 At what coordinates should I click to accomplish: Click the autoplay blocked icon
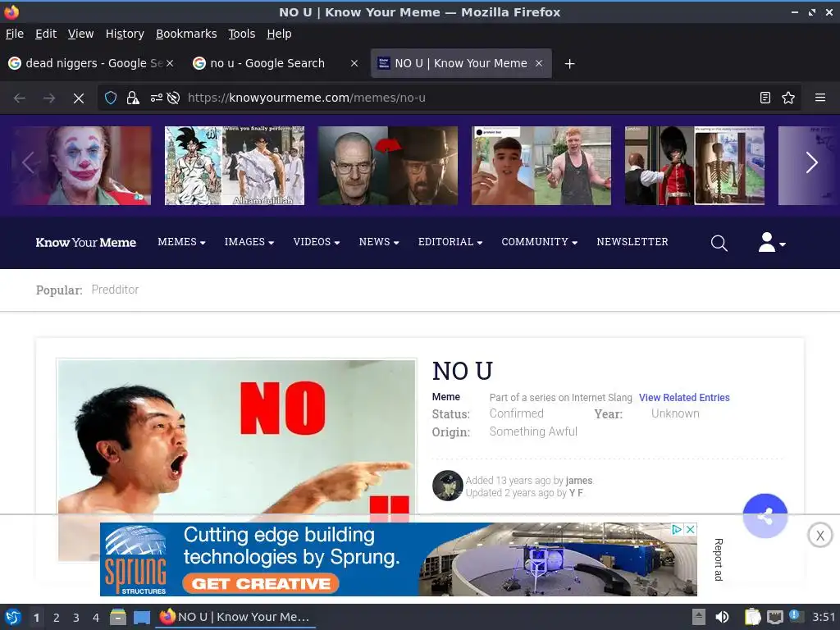[173, 98]
